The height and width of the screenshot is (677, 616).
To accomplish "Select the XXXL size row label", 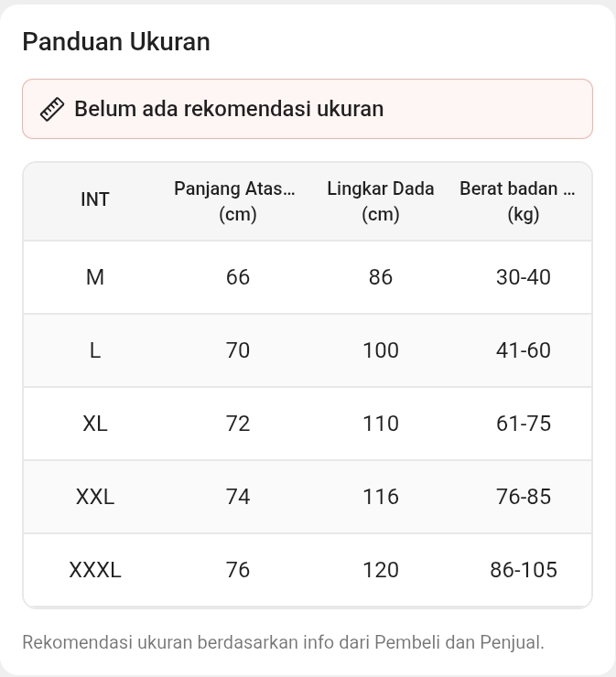I will (x=95, y=570).
